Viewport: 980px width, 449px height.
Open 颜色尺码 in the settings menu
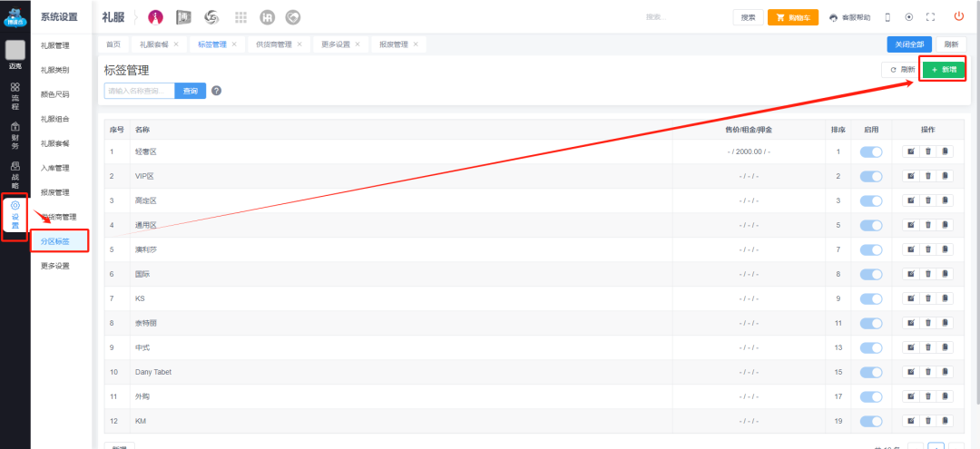pos(55,94)
